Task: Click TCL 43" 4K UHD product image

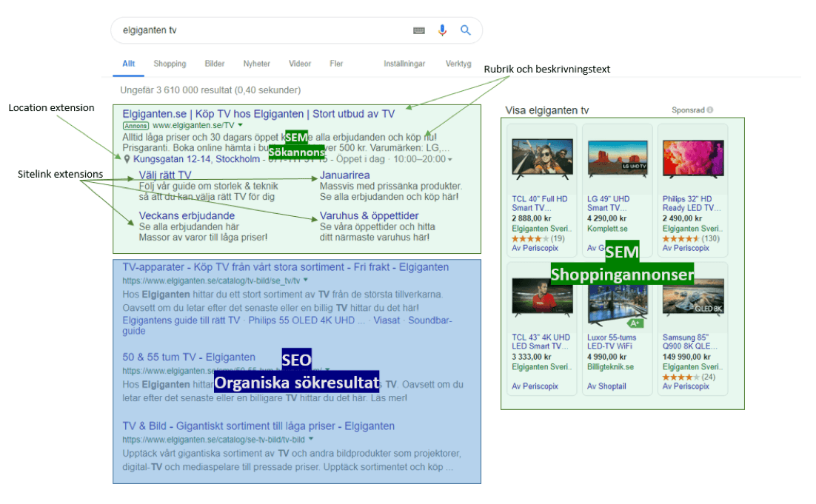Action: tap(542, 297)
